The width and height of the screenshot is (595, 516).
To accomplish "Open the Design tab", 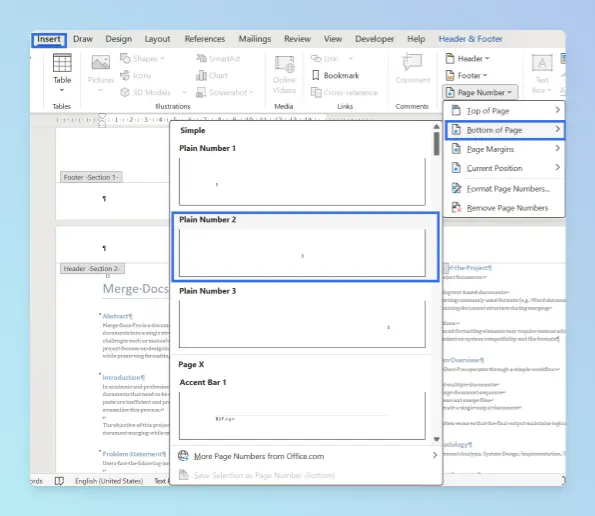I will [x=119, y=39].
